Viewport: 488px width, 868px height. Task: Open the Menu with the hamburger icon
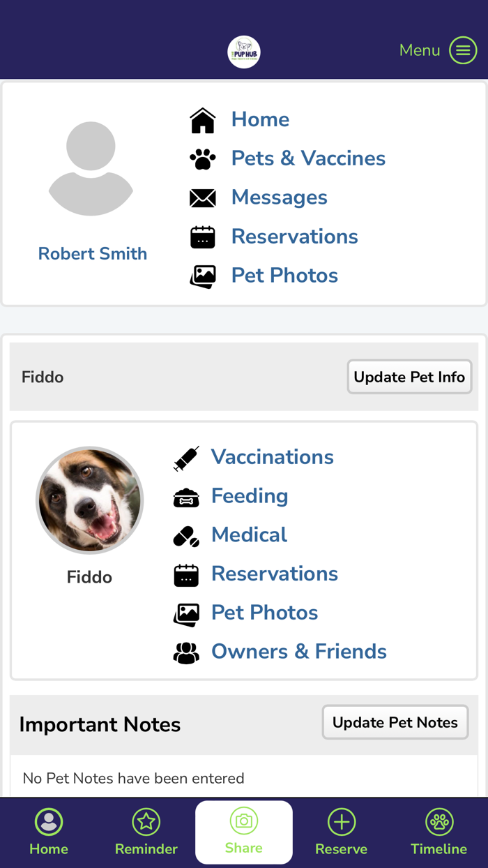462,50
